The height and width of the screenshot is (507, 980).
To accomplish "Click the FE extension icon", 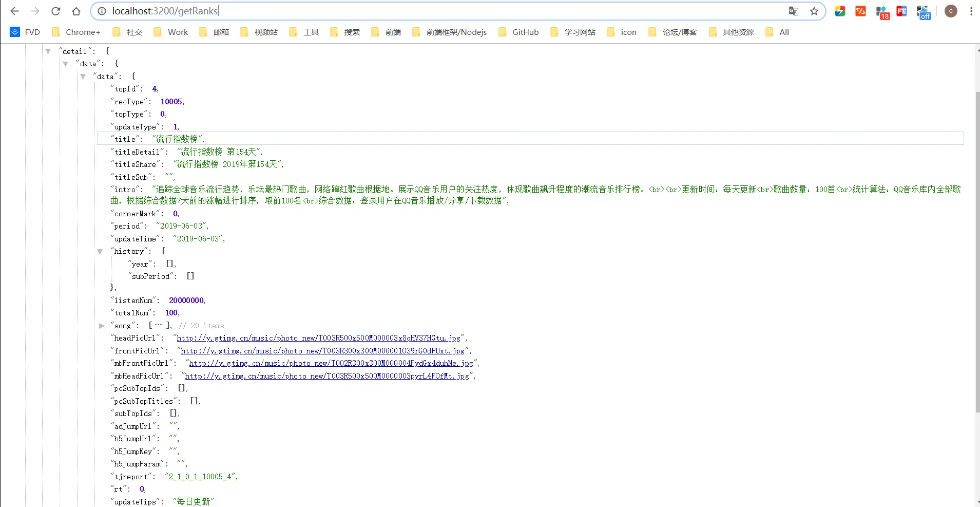I will (x=902, y=11).
